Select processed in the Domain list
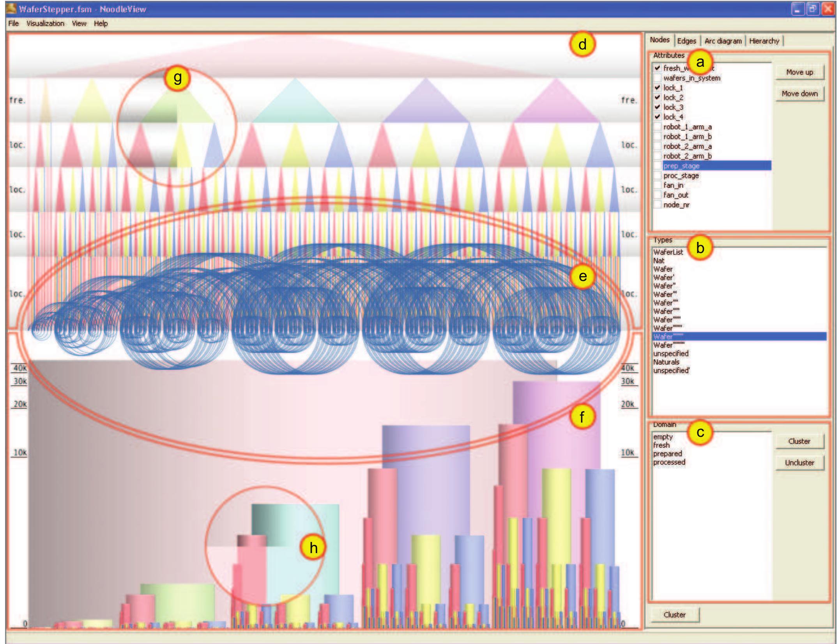The image size is (840, 644). [669, 462]
